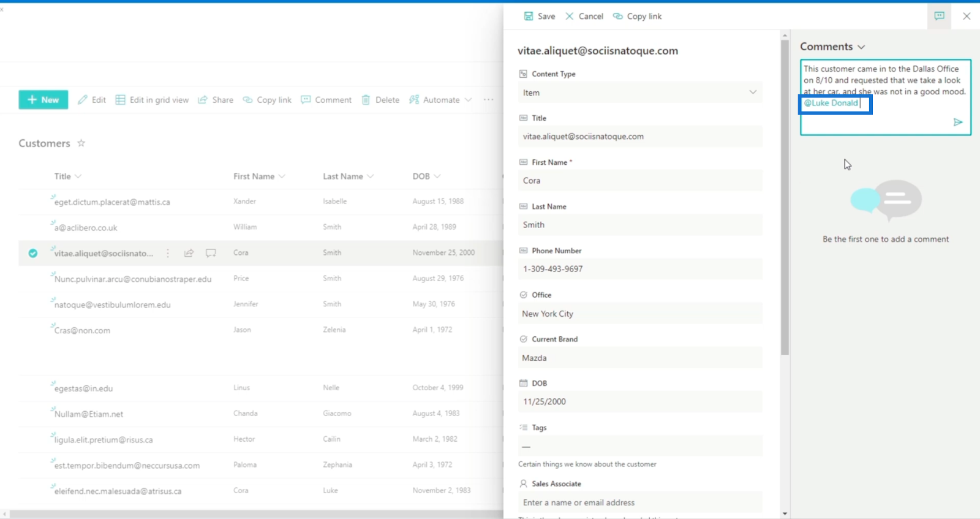Image resolution: width=980 pixels, height=519 pixels.
Task: Click the New button
Action: coord(43,100)
